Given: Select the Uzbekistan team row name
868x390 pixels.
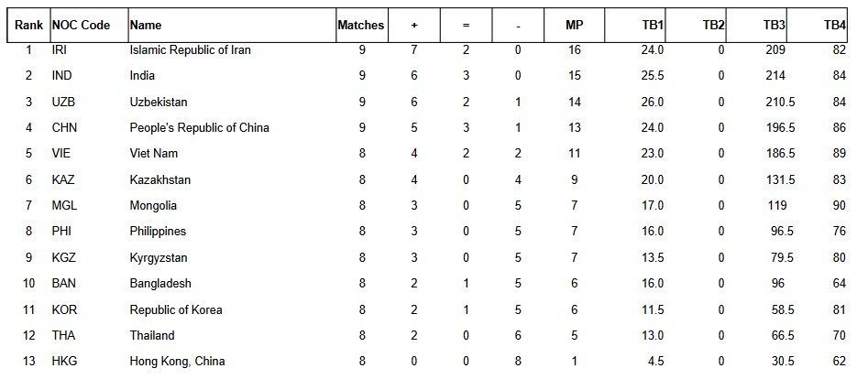Looking at the screenshot, I should coord(159,102).
